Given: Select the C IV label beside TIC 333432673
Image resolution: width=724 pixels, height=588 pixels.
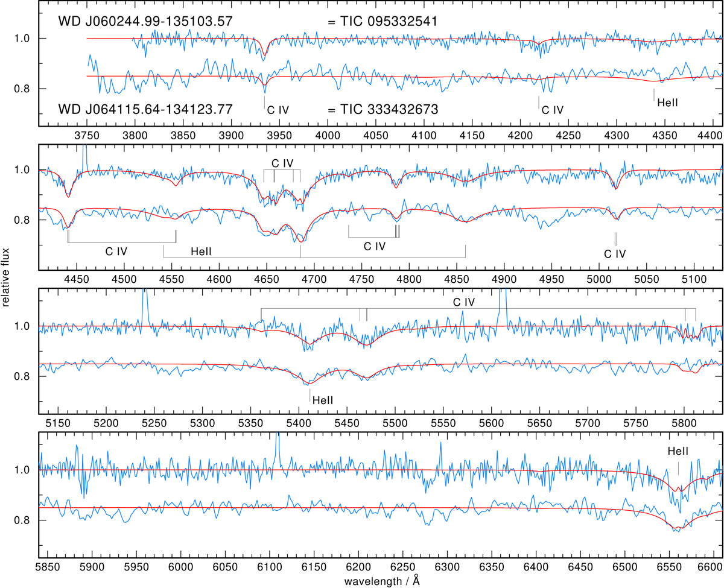Looking at the screenshot, I should pos(278,110).
